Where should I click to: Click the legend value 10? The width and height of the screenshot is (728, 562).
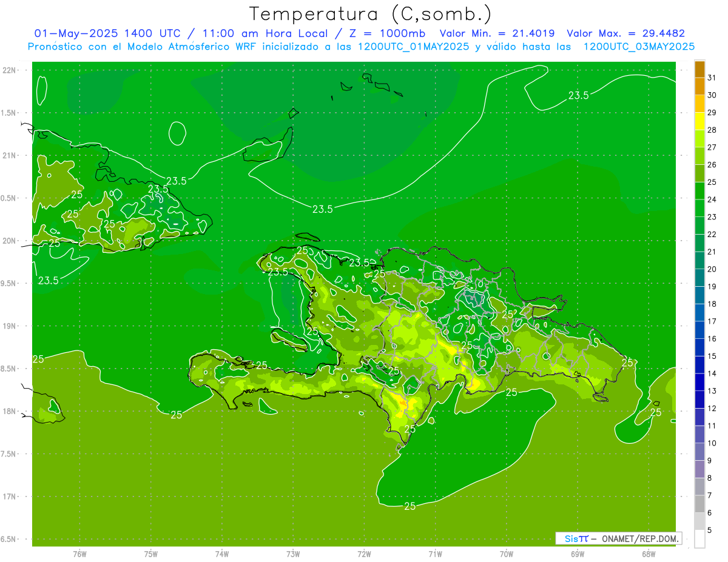pyautogui.click(x=712, y=443)
